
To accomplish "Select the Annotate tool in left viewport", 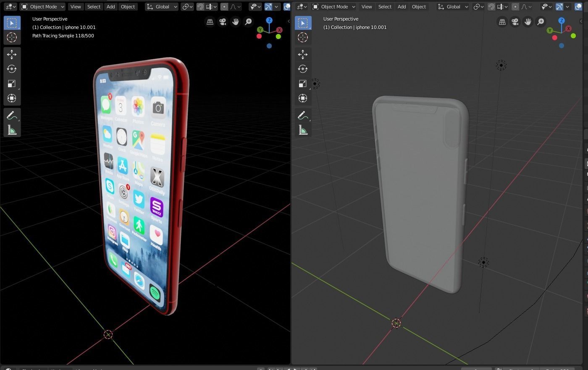I will [12, 115].
